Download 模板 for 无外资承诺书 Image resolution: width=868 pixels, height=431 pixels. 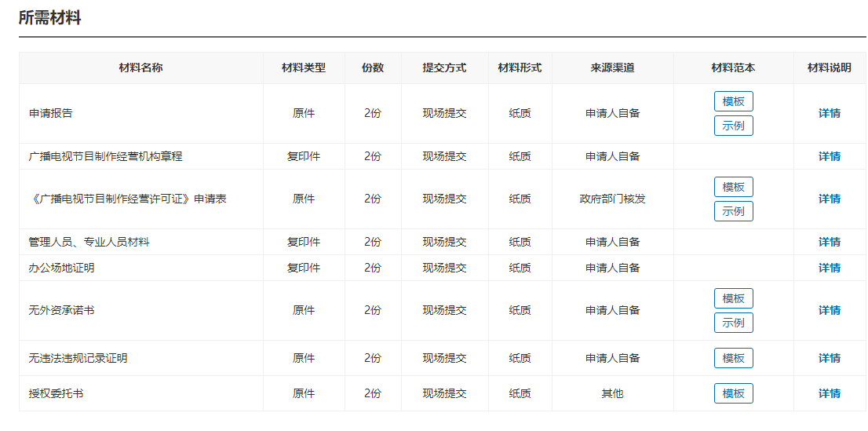point(733,298)
